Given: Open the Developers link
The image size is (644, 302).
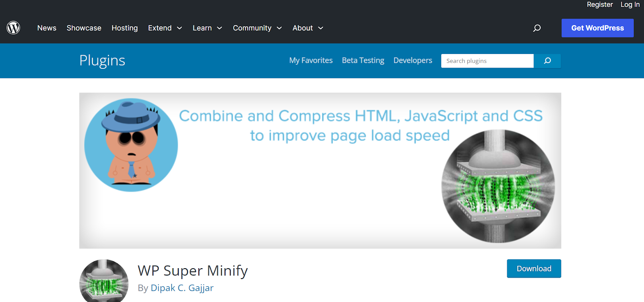Looking at the screenshot, I should pos(413,60).
